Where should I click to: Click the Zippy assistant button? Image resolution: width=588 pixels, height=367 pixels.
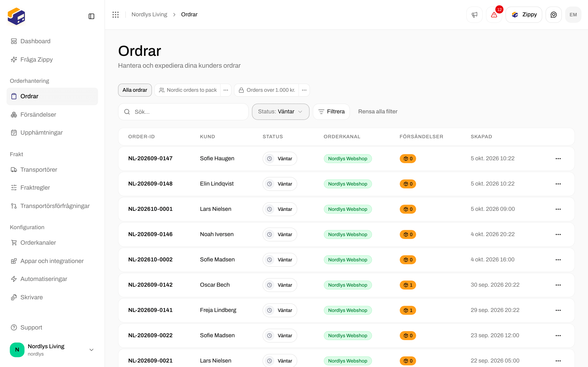tap(524, 14)
